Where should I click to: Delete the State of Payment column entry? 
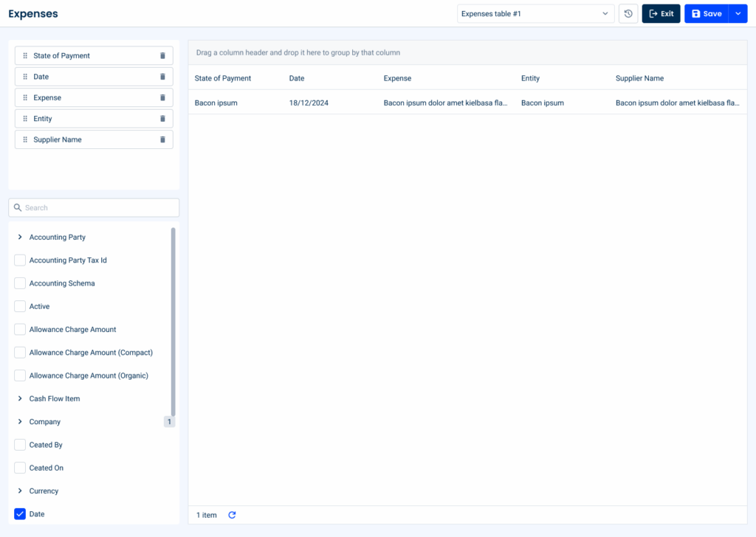click(162, 56)
